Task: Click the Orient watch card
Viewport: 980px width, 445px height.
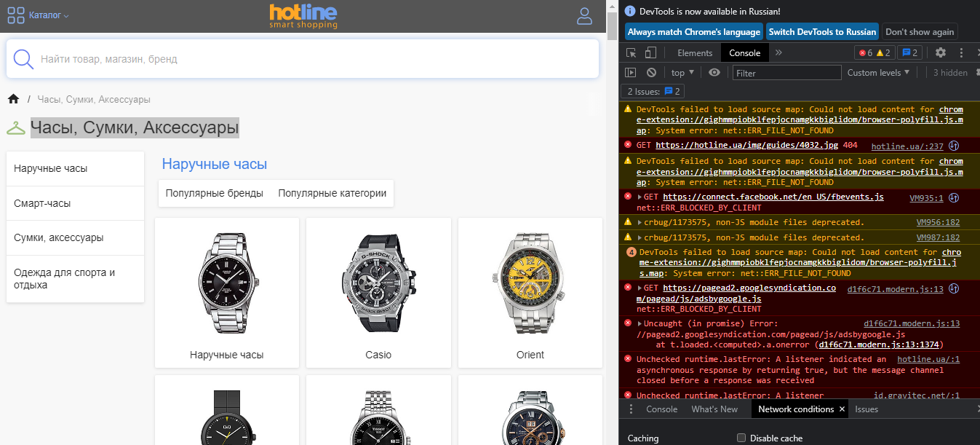Action: point(530,293)
